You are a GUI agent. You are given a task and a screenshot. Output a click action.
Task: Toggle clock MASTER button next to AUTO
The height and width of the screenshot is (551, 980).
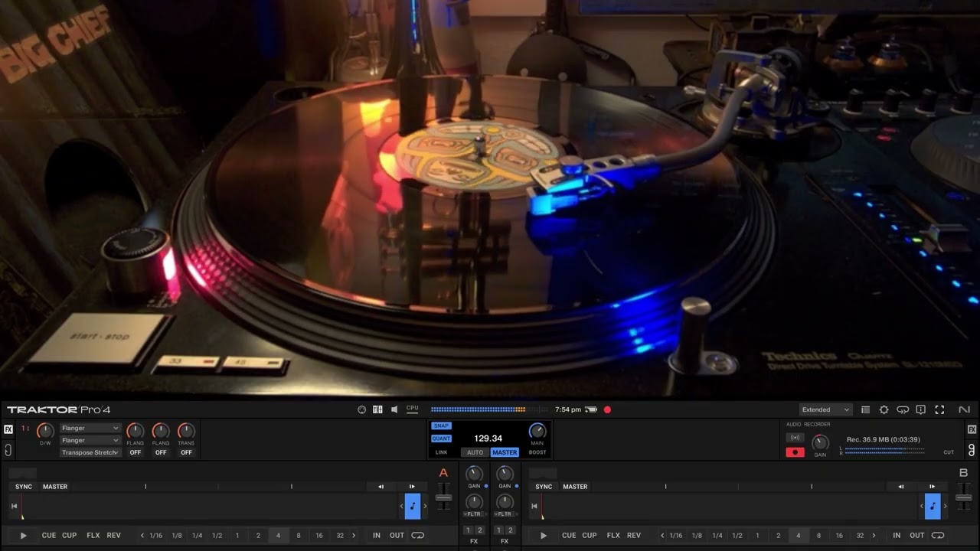(x=505, y=452)
